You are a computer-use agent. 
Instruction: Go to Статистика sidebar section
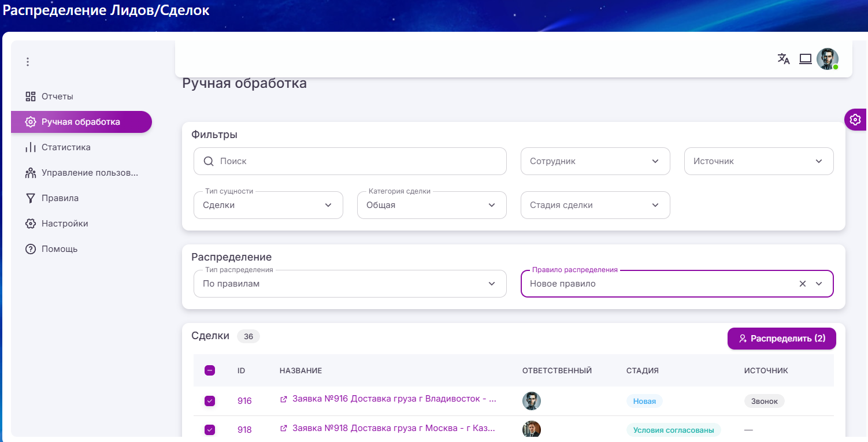[x=66, y=147]
